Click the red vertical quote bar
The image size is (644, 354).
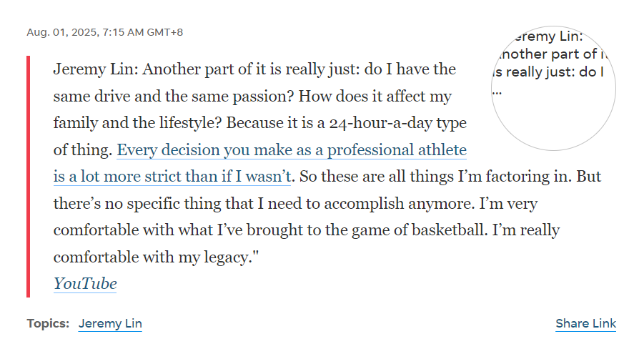click(29, 177)
